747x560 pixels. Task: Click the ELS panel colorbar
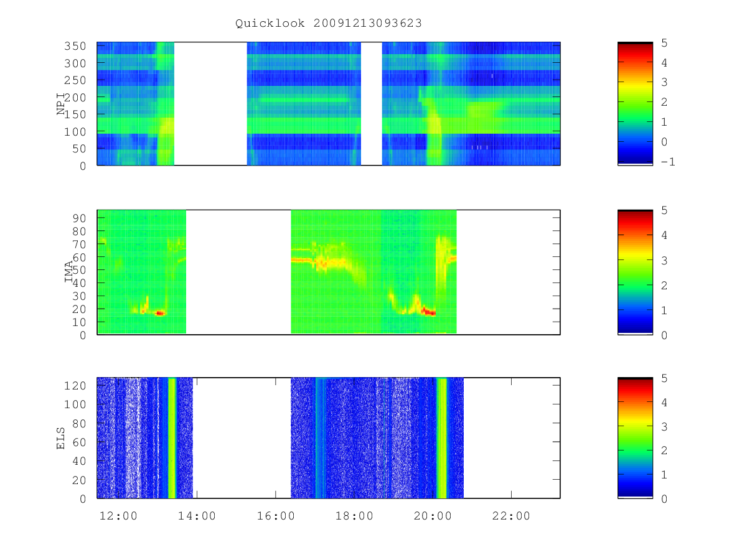[x=635, y=438]
